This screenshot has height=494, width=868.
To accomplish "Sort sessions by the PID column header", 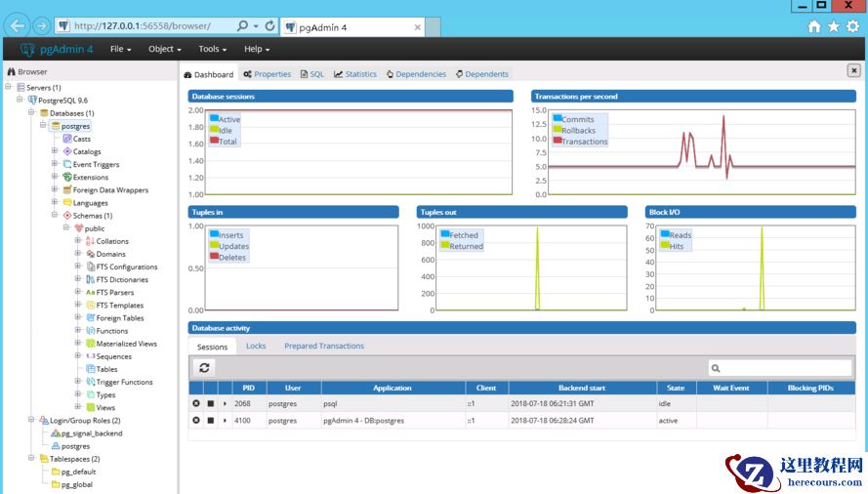I will pyautogui.click(x=249, y=388).
